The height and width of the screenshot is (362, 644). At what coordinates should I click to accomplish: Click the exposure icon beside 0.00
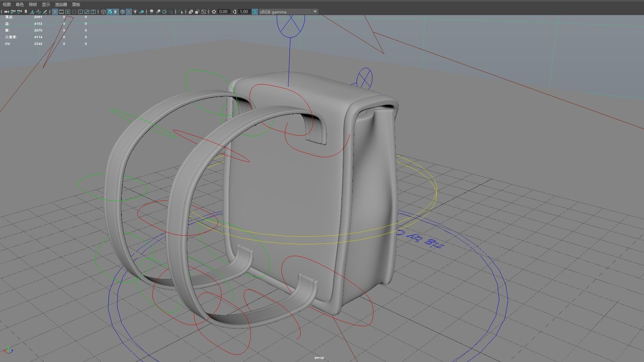point(214,12)
